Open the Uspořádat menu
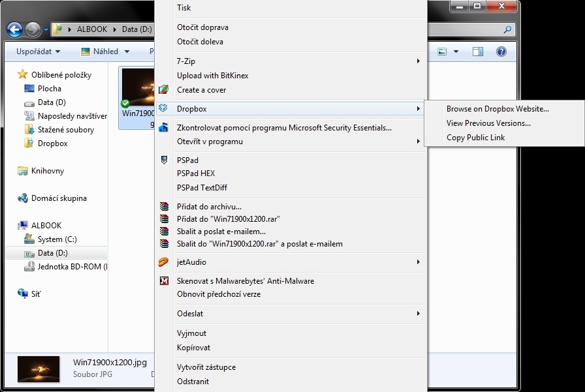The image size is (585, 392). click(38, 52)
